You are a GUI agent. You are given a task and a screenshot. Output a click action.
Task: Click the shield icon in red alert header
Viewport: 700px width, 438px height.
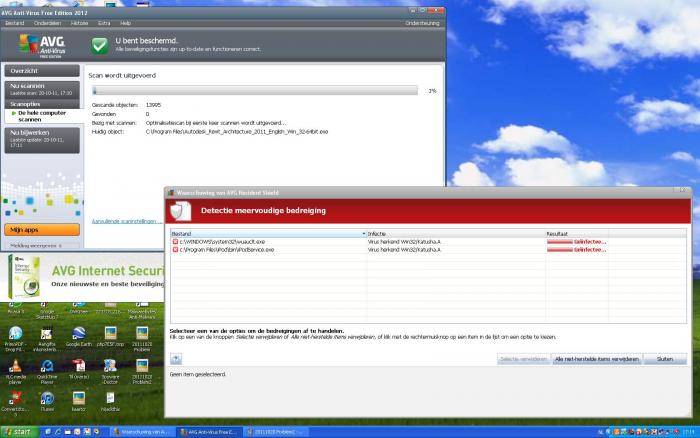(181, 211)
